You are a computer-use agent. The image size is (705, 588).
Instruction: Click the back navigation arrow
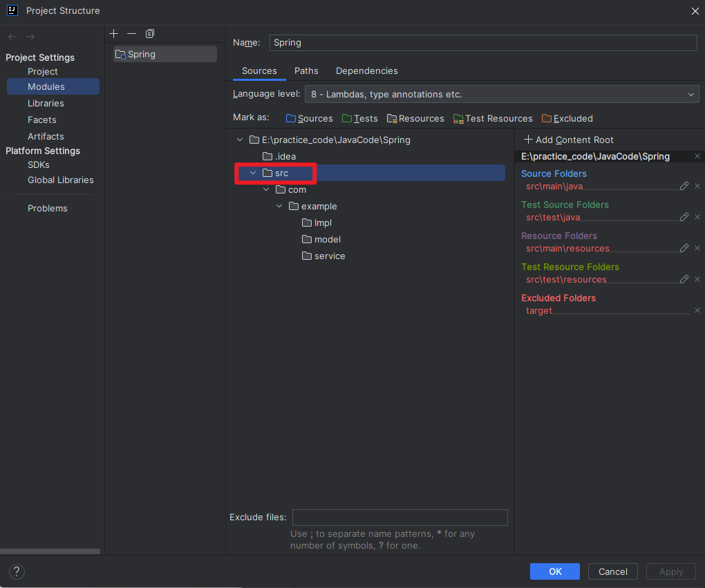click(x=12, y=37)
